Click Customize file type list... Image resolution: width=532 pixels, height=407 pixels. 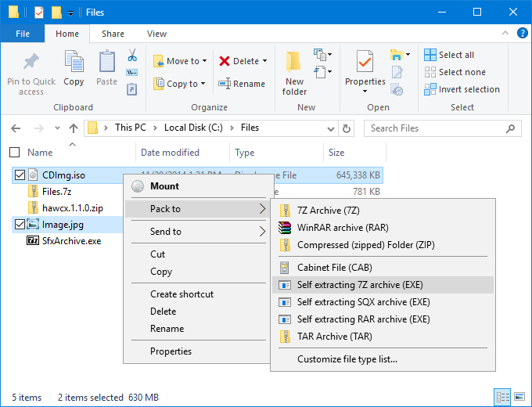pyautogui.click(x=347, y=359)
